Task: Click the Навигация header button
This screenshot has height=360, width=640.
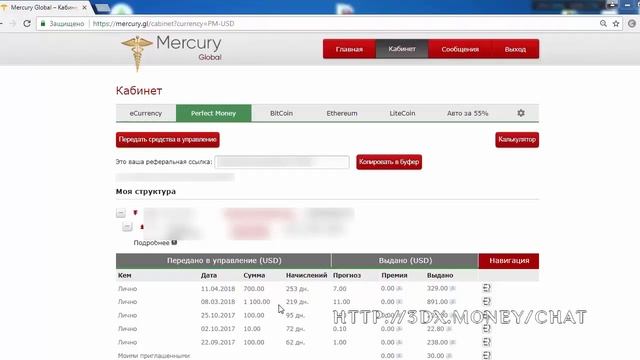Action: point(509,261)
